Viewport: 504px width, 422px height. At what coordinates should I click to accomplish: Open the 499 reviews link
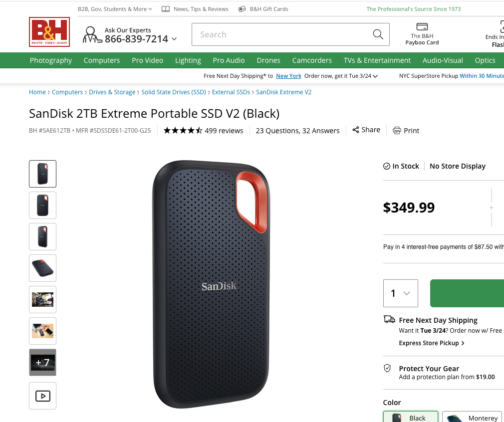(224, 131)
